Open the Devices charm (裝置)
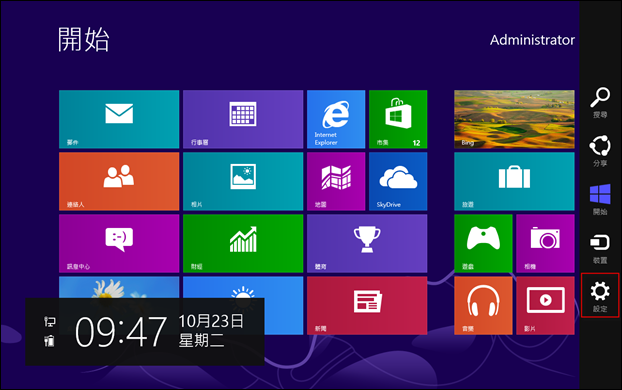Screen dimensions: 622x390 point(600,248)
